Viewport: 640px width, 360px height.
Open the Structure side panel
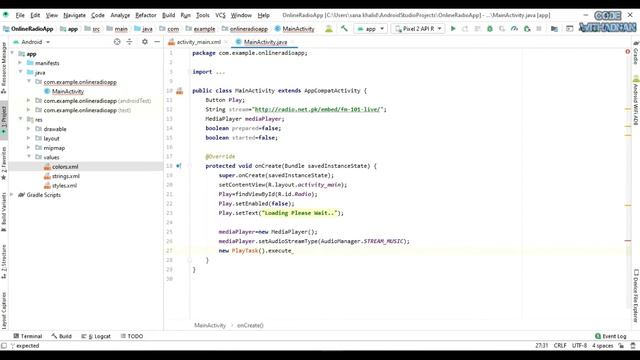[x=4, y=261]
